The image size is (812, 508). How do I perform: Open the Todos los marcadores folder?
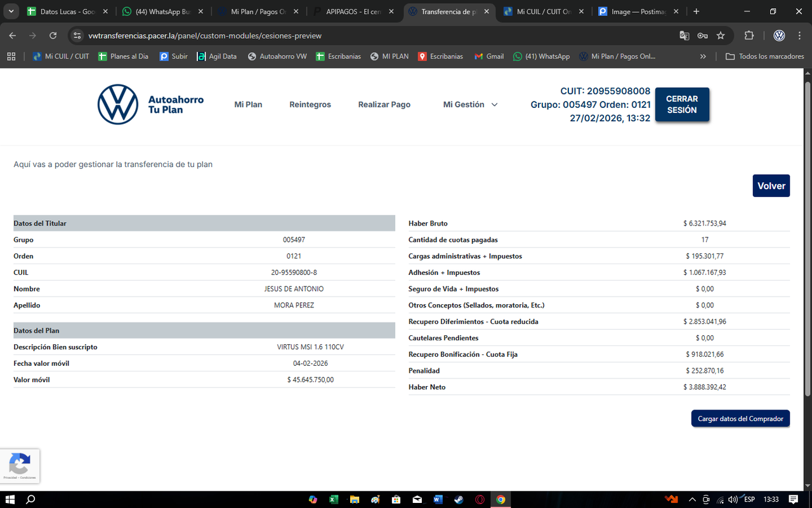point(764,56)
